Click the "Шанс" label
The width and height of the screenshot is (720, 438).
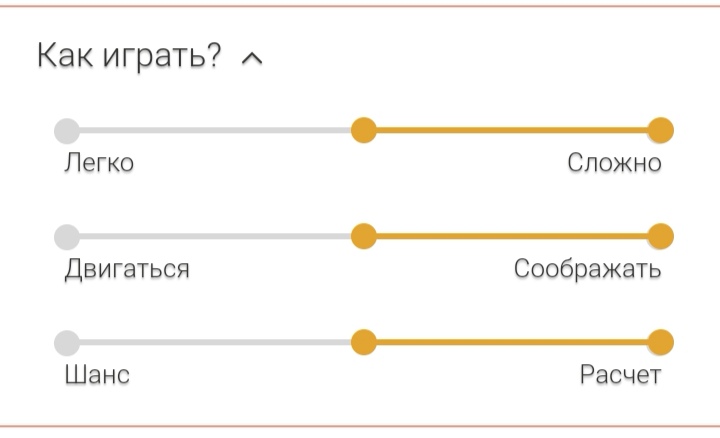coord(96,376)
